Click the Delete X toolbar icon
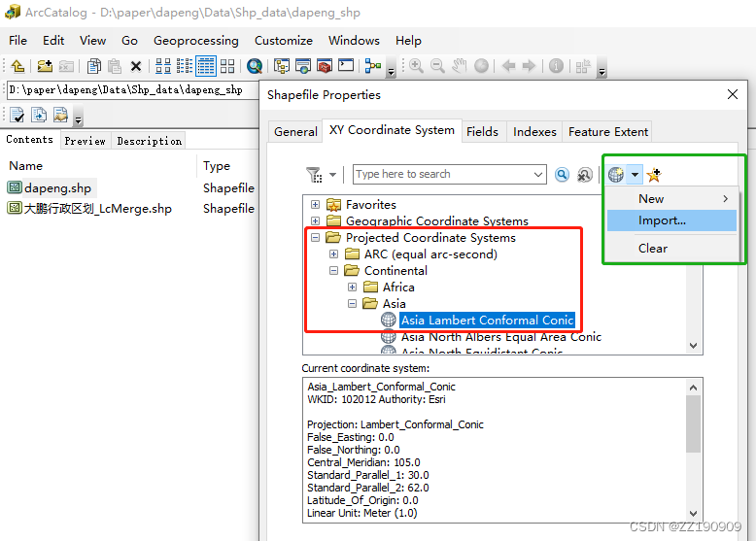Screen dimensions: 756x541 coord(136,66)
